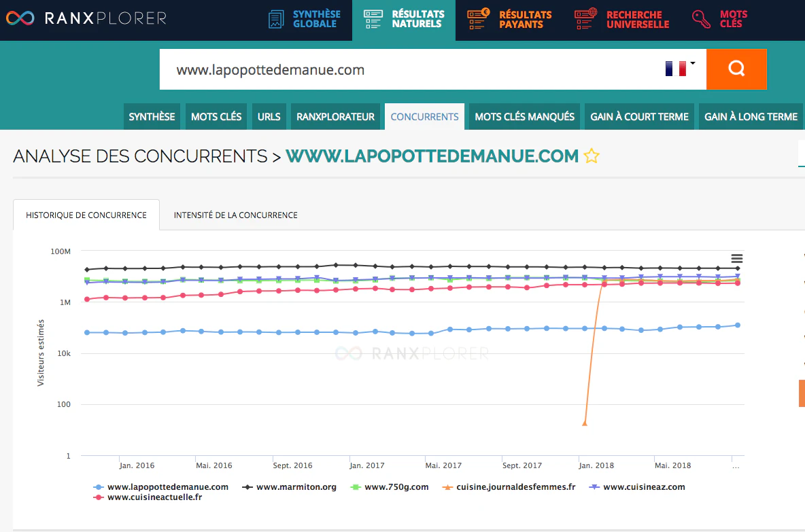Click the Mai. 2017 axis label
Viewport: 805px width, 532px height.
[443, 465]
